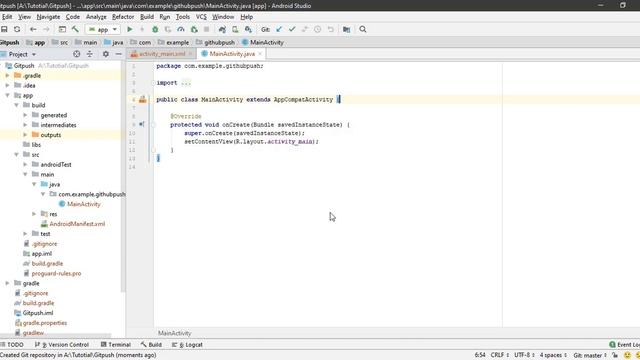The width and height of the screenshot is (640, 360).
Task: Open the Version Control tool window
Action: pos(62,344)
